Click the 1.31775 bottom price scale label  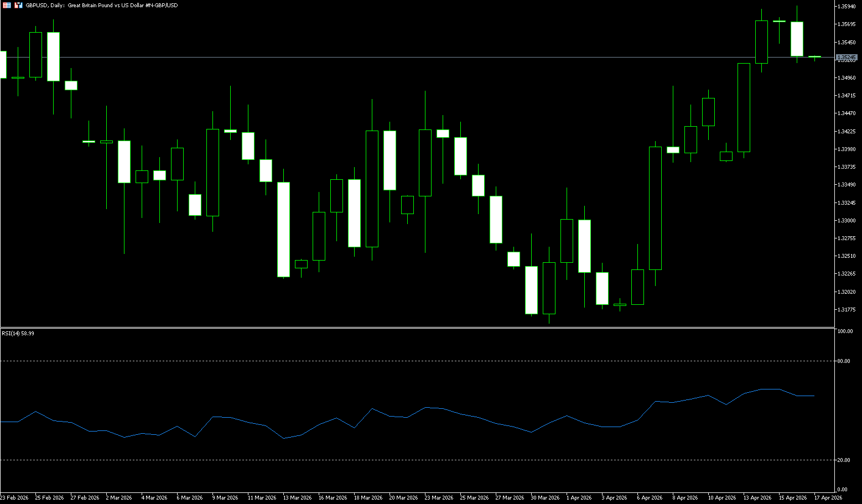pos(847,310)
